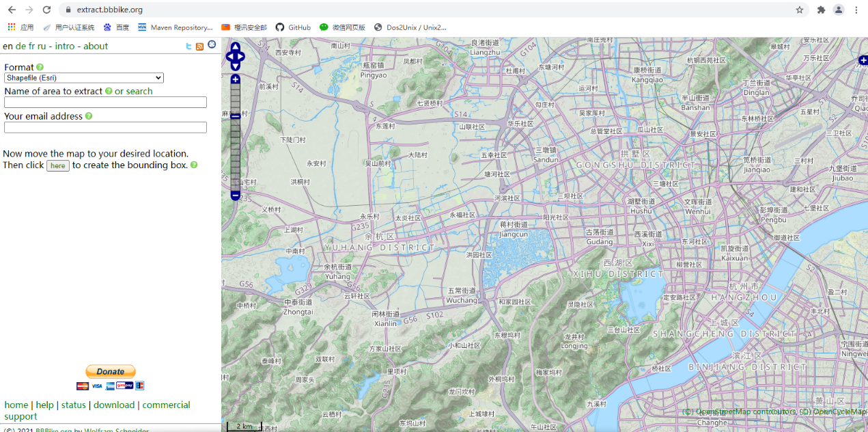Viewport: 868px width, 432px height.
Task: Open the 'or search' link
Action: click(134, 91)
